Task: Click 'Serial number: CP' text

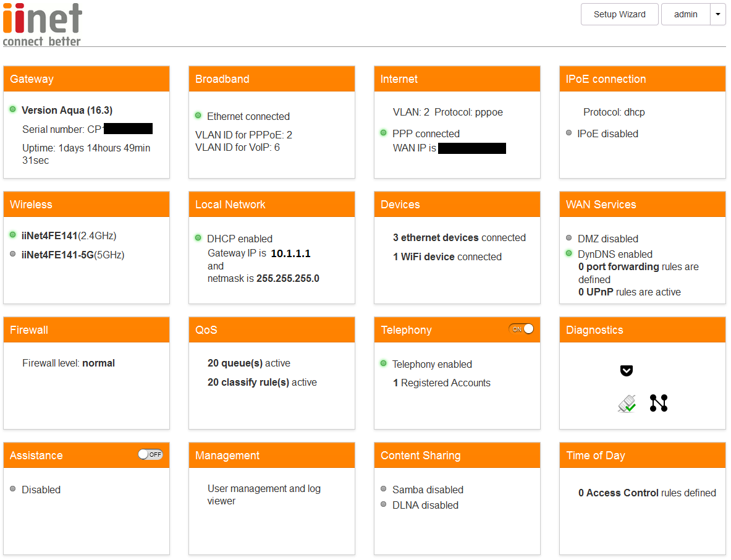Action: [62, 129]
